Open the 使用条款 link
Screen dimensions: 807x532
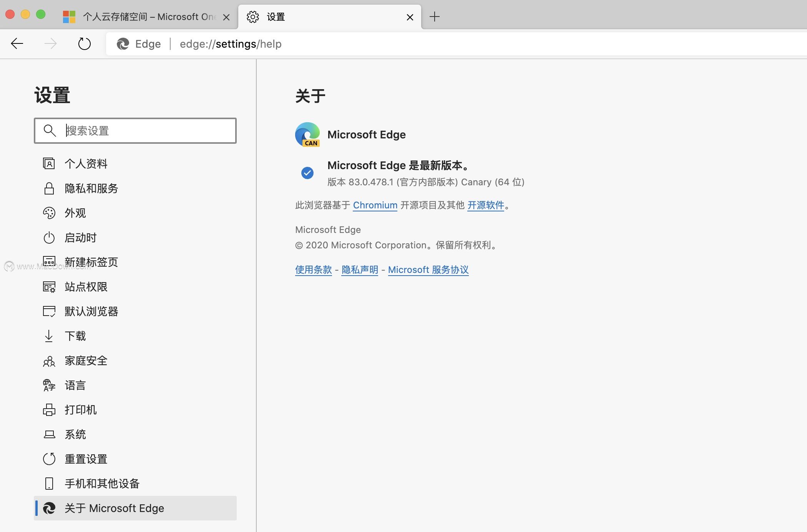coord(314,270)
